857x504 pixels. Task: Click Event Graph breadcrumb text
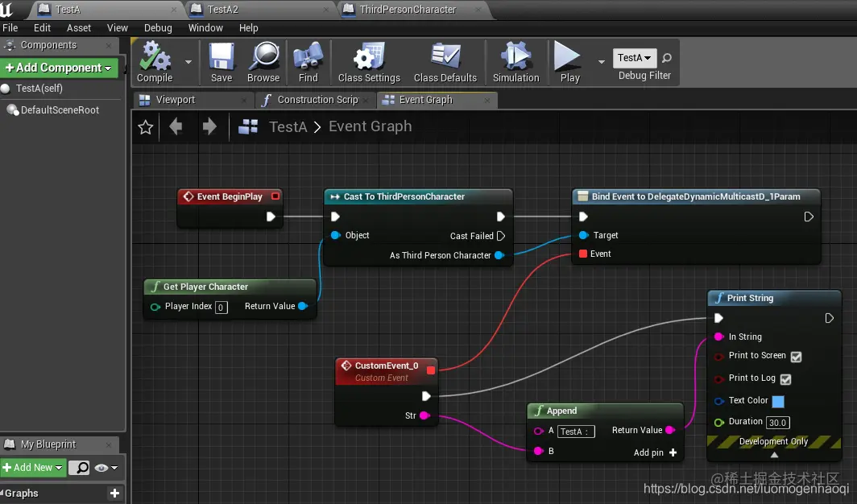point(370,126)
